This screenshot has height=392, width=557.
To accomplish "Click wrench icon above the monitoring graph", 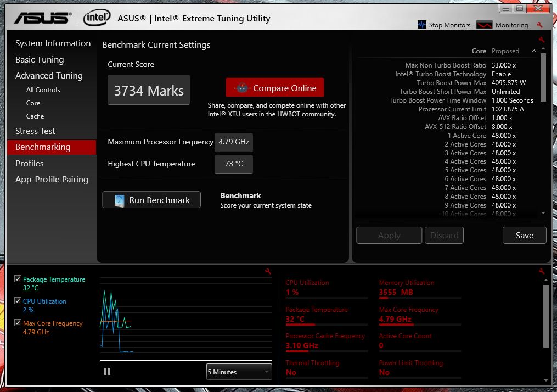I will point(268,272).
